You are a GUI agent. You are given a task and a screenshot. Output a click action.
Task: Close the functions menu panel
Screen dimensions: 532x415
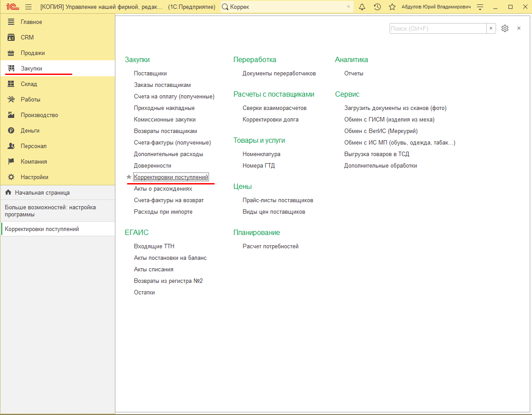[x=519, y=28]
